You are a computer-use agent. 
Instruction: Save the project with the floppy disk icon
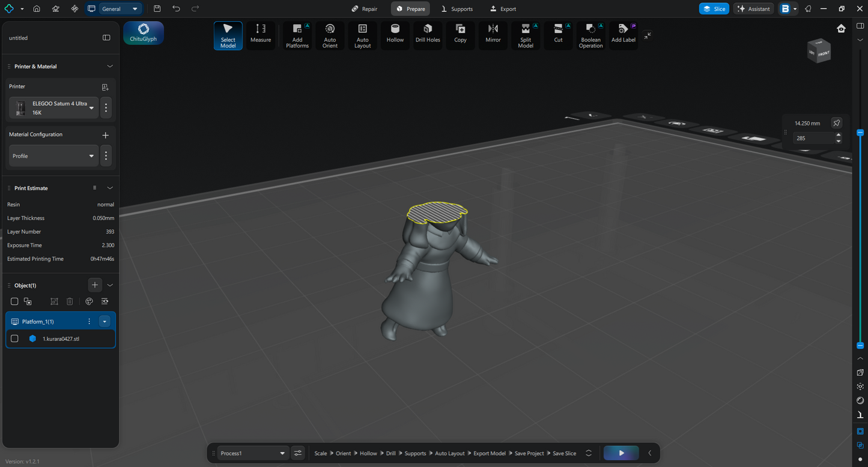[x=157, y=9]
